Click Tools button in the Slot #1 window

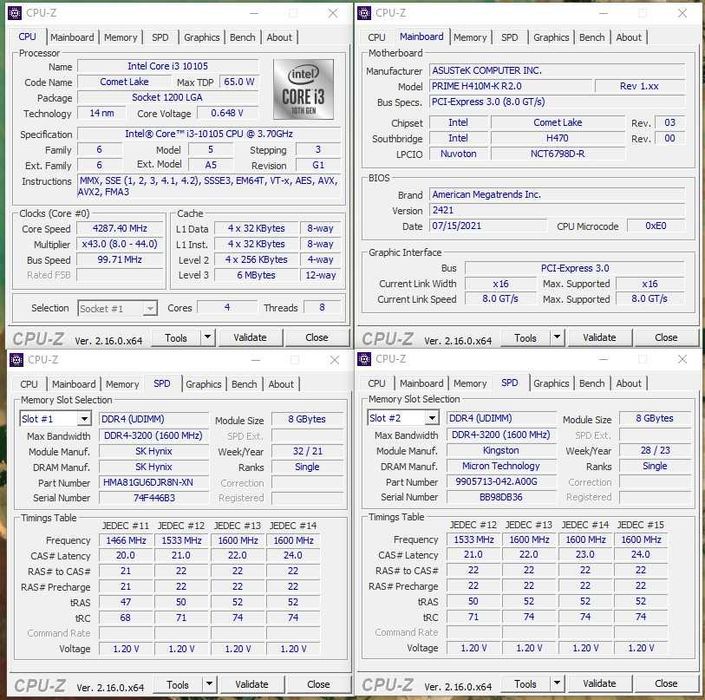[178, 685]
